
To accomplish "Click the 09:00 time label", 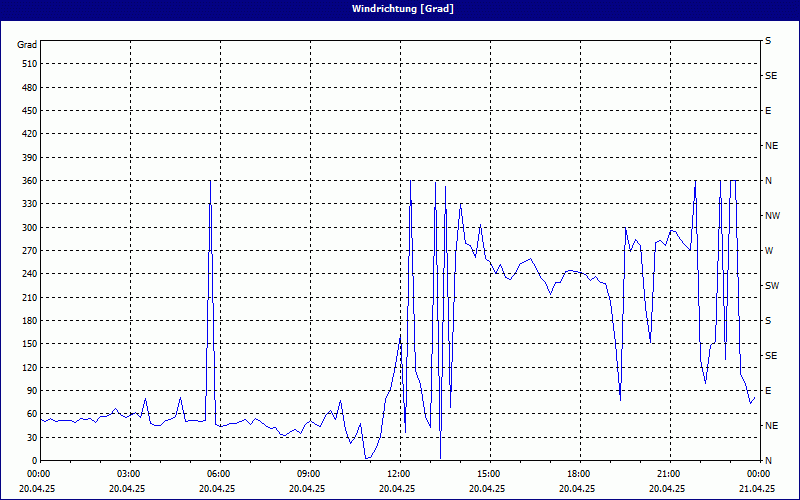I will pyautogui.click(x=309, y=474).
